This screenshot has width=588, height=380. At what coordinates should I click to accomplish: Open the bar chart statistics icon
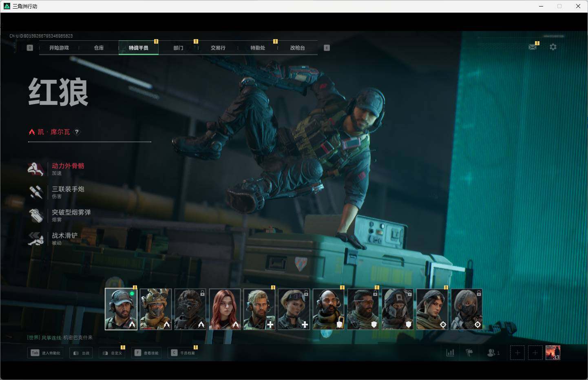(450, 353)
